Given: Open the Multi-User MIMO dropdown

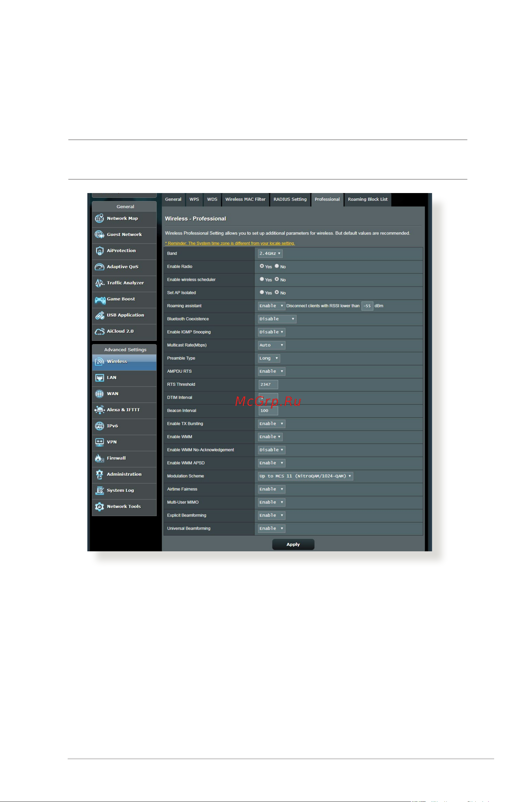Looking at the screenshot, I should [x=271, y=502].
